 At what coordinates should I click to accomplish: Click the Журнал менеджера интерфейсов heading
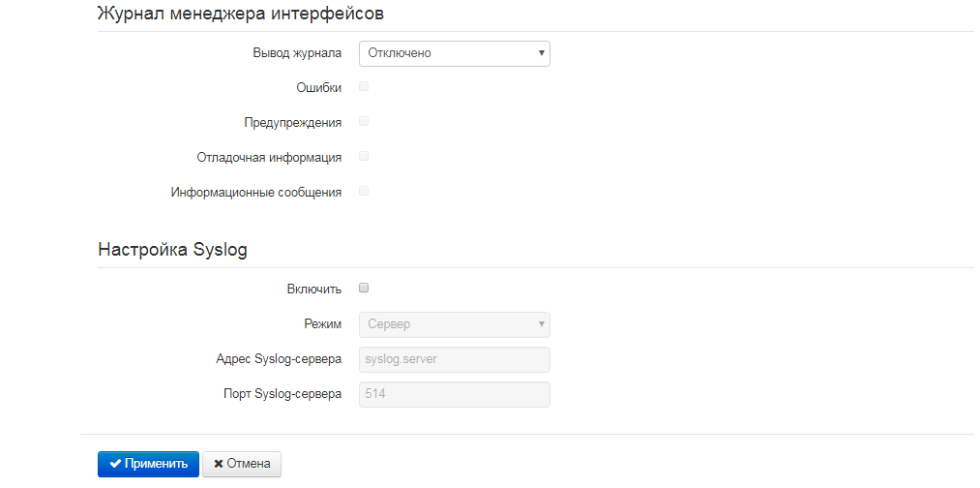click(x=233, y=14)
